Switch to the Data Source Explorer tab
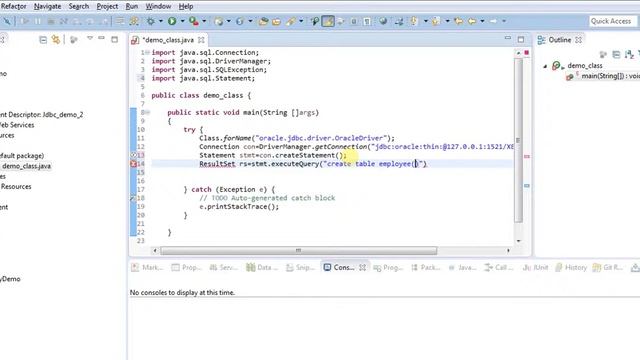 262,268
